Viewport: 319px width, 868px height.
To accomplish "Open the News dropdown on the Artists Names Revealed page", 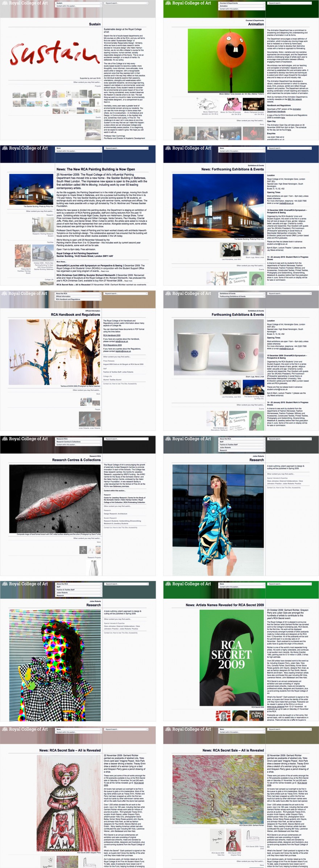I will [x=242, y=584].
